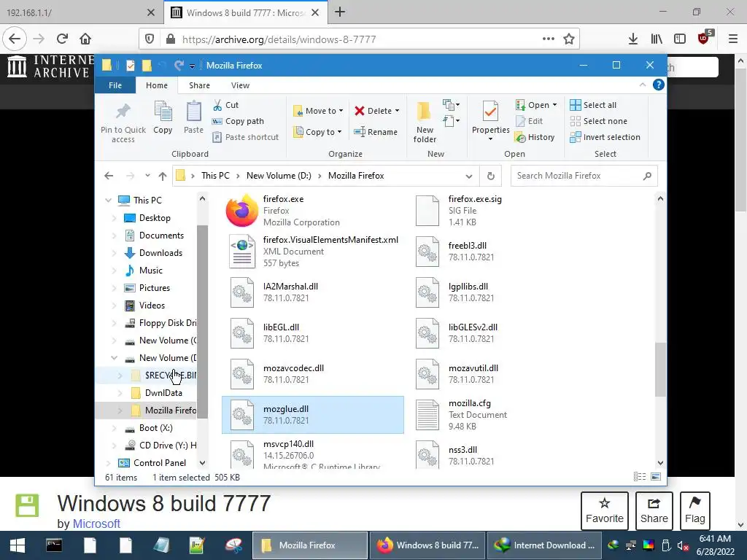This screenshot has width=747, height=560.
Task: Click New Volume (D:) in breadcrumb
Action: (x=279, y=176)
